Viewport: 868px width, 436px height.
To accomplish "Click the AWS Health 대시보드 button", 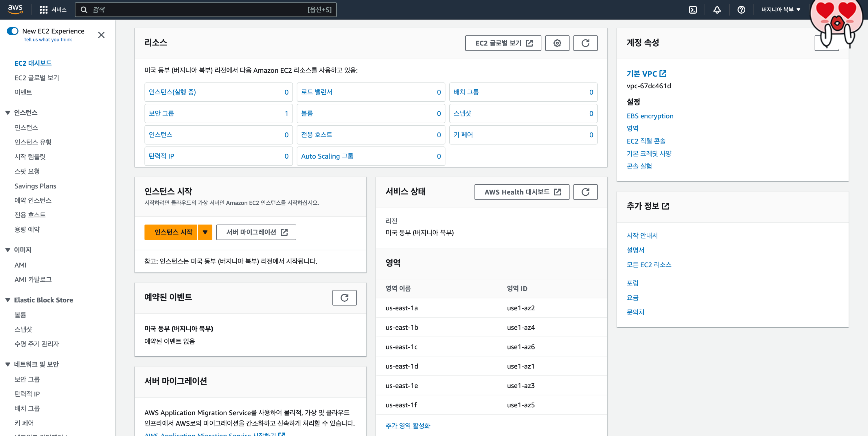I will tap(522, 192).
